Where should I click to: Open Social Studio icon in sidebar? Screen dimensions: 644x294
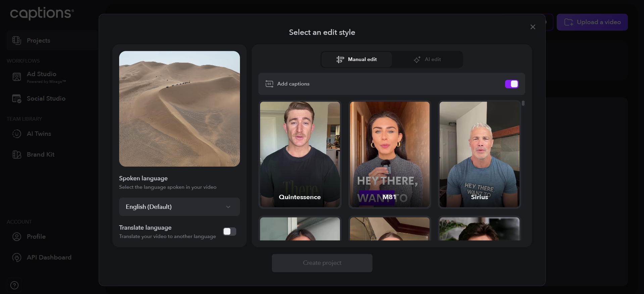tap(16, 99)
